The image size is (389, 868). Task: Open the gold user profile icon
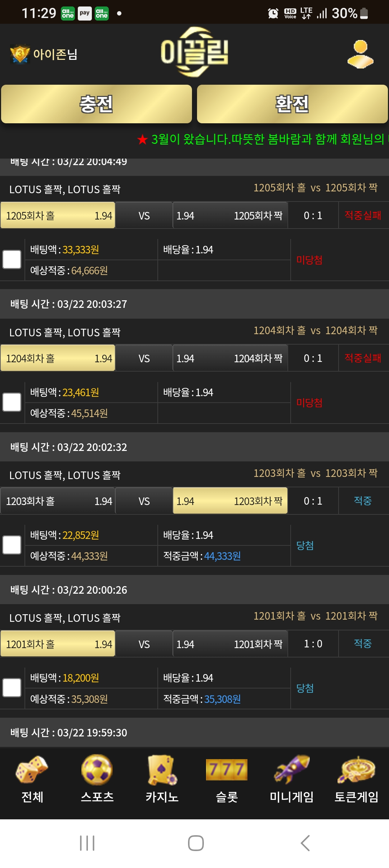click(x=360, y=54)
